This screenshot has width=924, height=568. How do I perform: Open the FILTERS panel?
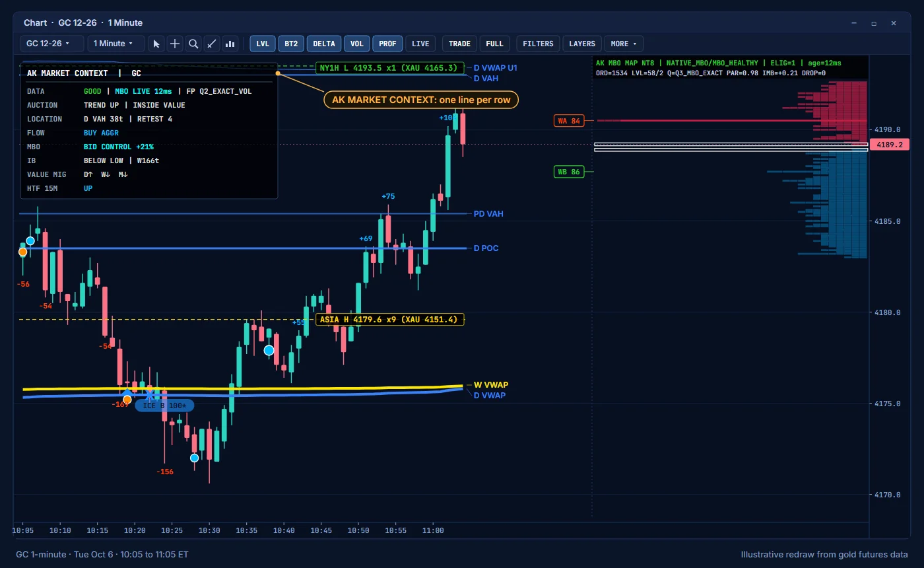538,44
